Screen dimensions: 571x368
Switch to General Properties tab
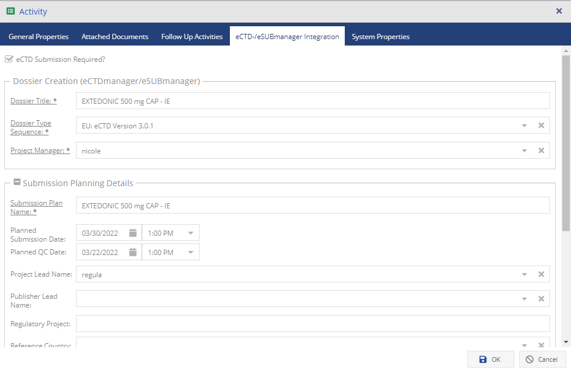click(39, 36)
